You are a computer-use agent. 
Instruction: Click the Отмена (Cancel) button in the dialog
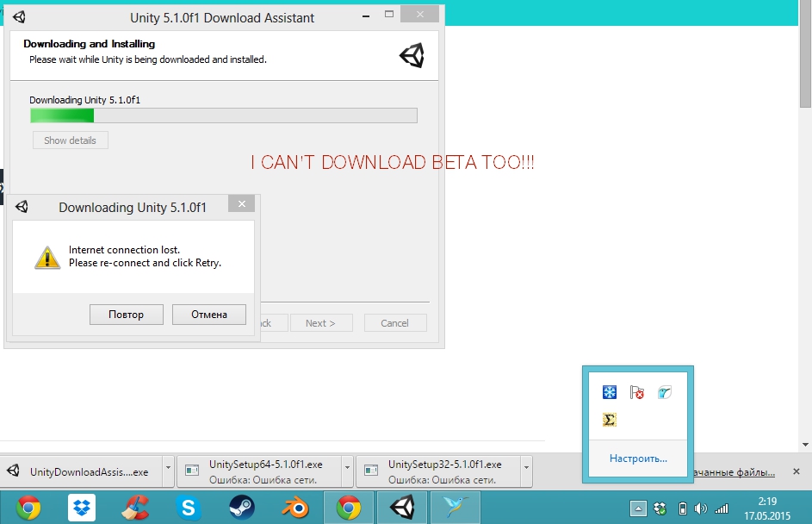pyautogui.click(x=209, y=315)
